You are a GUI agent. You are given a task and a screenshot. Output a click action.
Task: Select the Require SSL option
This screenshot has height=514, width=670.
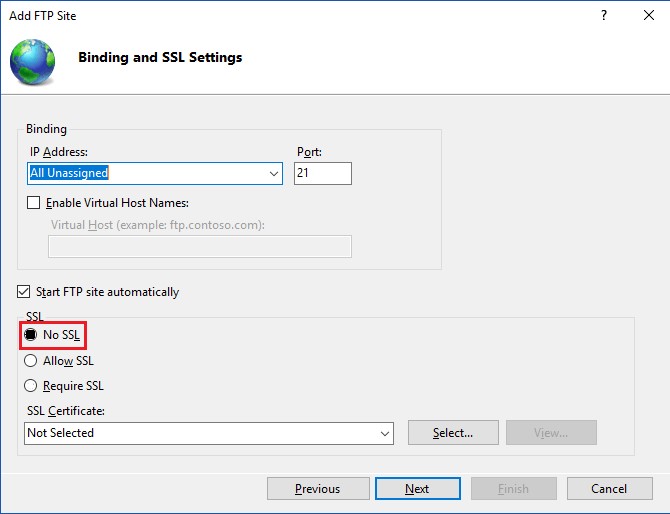click(x=30, y=386)
